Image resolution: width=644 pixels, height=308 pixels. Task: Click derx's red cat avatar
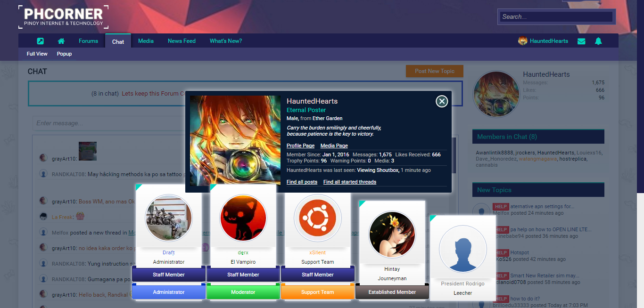[243, 218]
